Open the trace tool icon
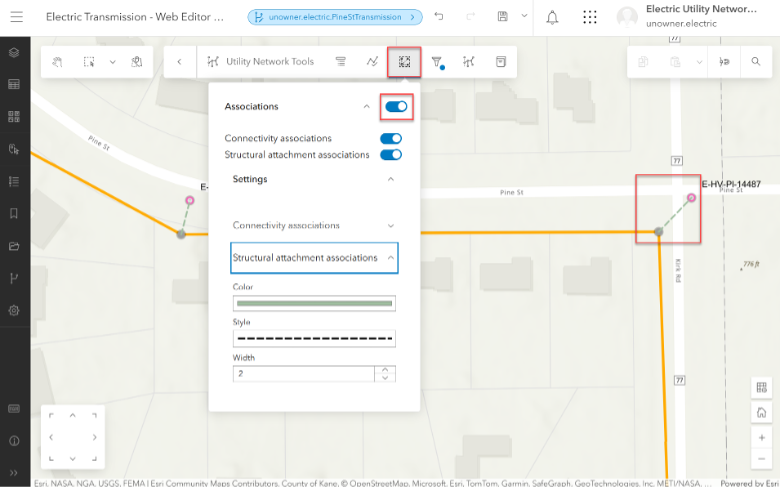This screenshot has width=780, height=488. (372, 62)
